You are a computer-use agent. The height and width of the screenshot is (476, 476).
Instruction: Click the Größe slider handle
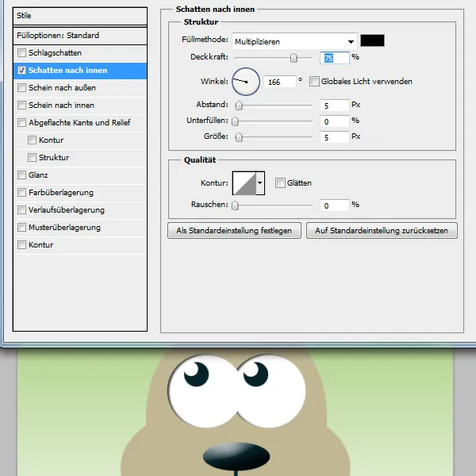239,137
